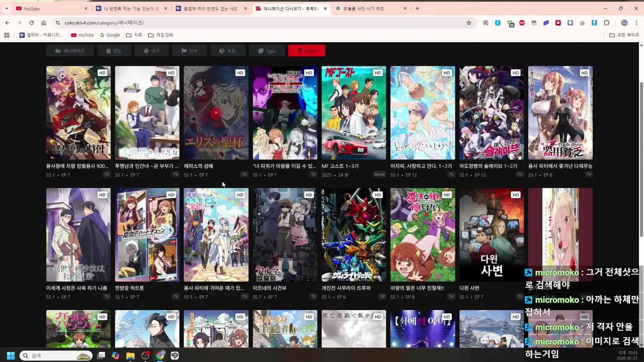Click the red record extension icon
This screenshot has height=362, width=644.
pyautogui.click(x=558, y=23)
